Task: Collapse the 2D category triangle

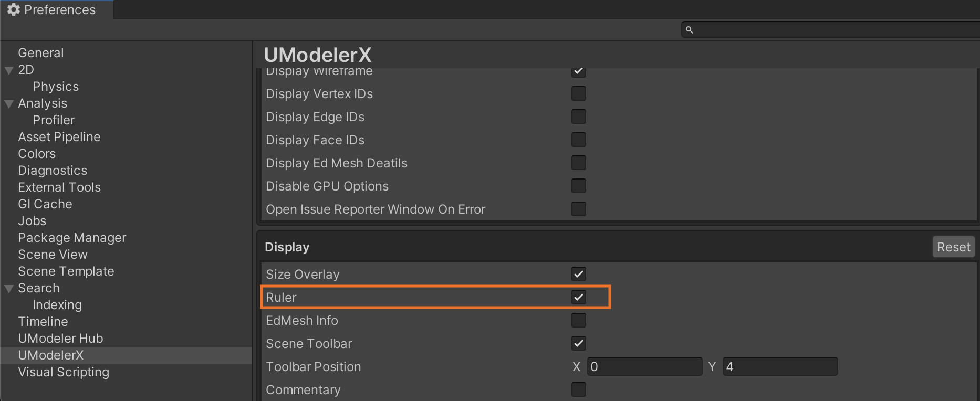Action: point(9,70)
